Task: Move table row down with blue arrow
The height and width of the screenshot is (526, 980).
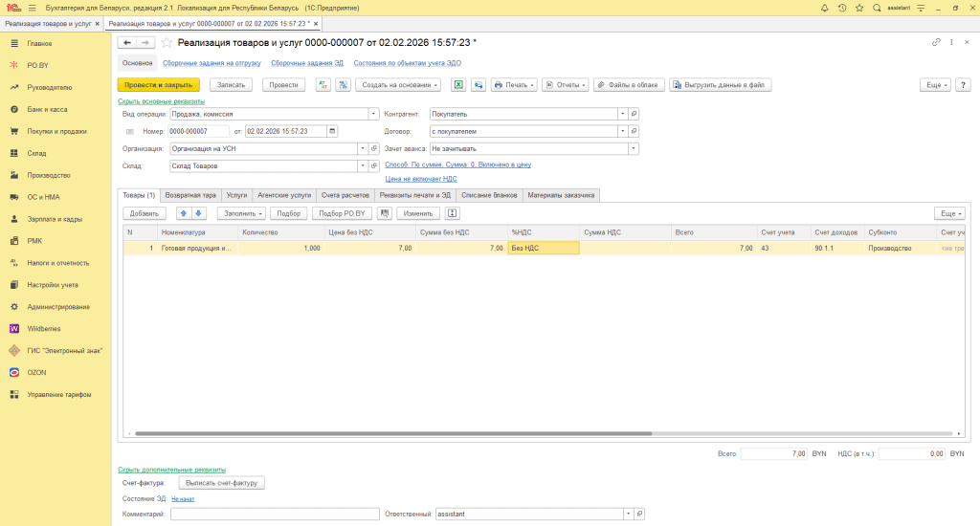Action: 199,213
